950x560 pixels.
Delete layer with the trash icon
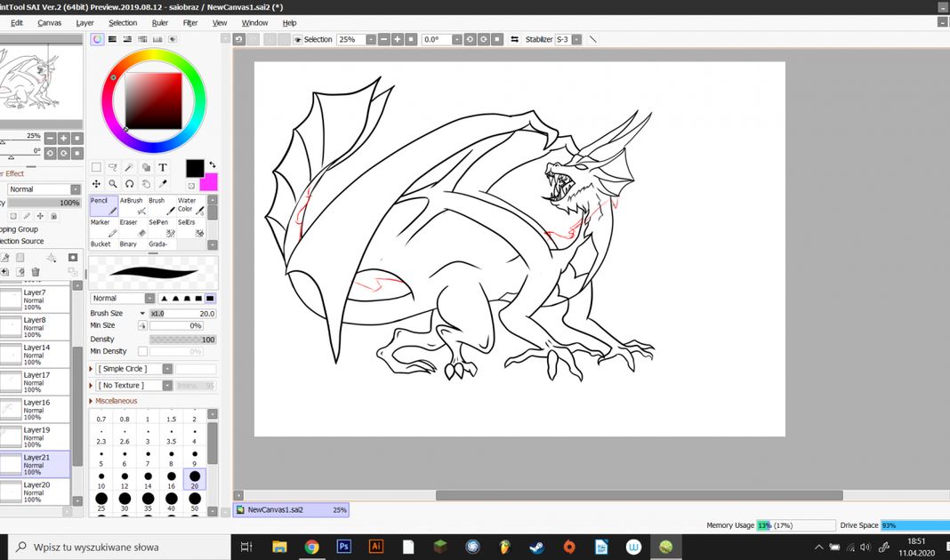(36, 272)
